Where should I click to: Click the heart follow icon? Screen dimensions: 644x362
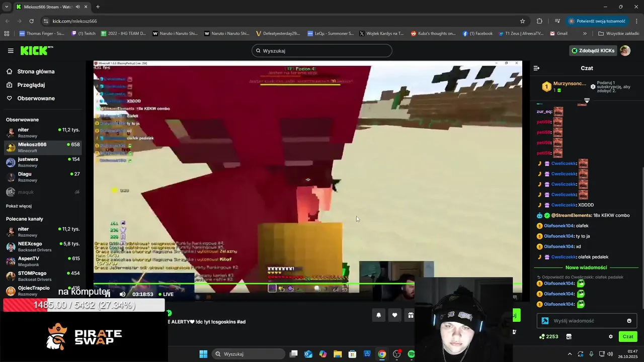395,315
